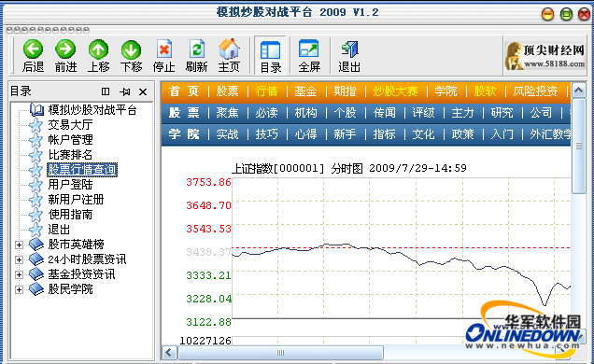Open 新用户注册 in the directory tree
Screen dimensions: 594x364
pyautogui.click(x=76, y=200)
